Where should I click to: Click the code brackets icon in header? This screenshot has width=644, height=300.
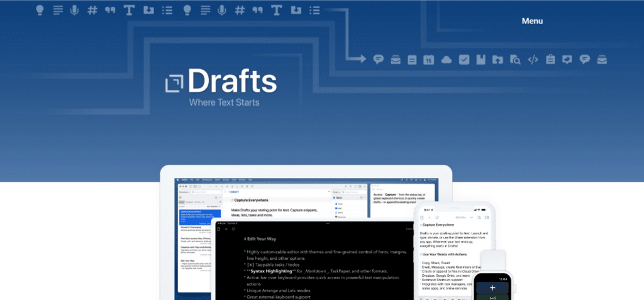coord(533,60)
